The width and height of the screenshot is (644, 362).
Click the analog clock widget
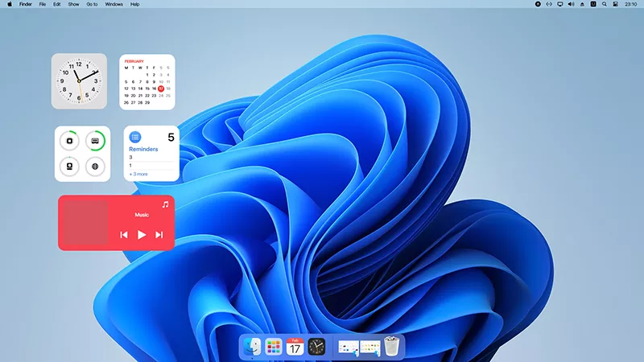[x=79, y=81]
